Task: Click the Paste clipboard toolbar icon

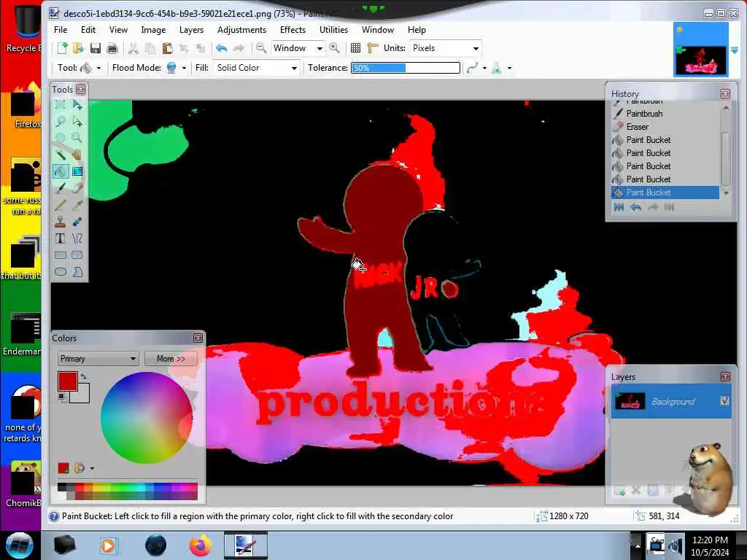Action: 167,48
